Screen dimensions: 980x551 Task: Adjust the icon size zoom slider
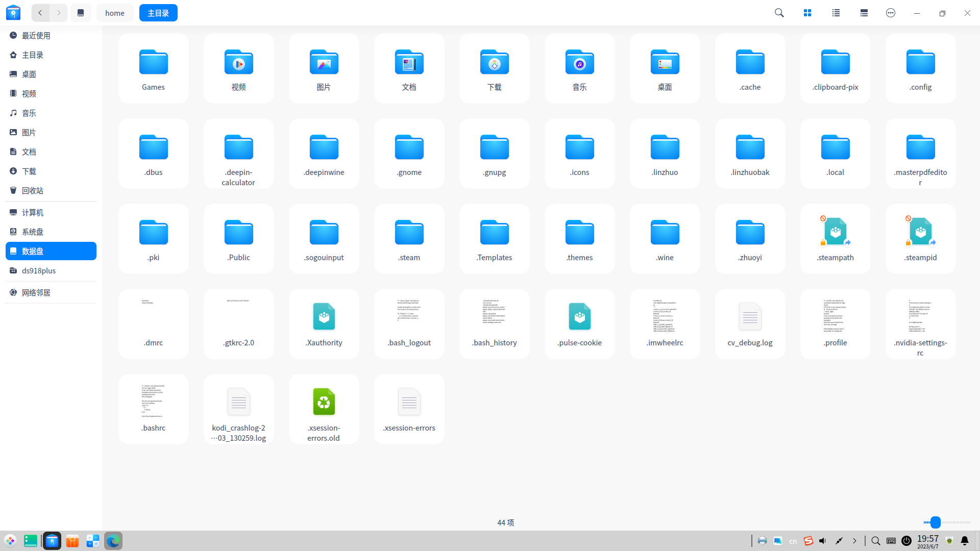point(935,522)
